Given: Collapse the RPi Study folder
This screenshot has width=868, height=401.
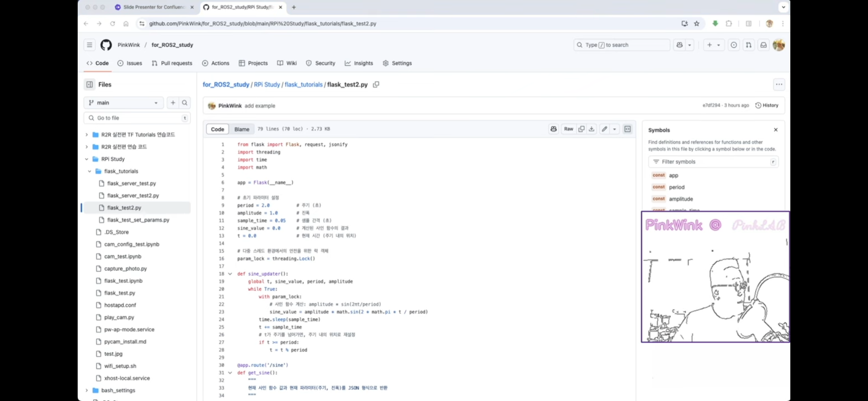Looking at the screenshot, I should (x=87, y=159).
